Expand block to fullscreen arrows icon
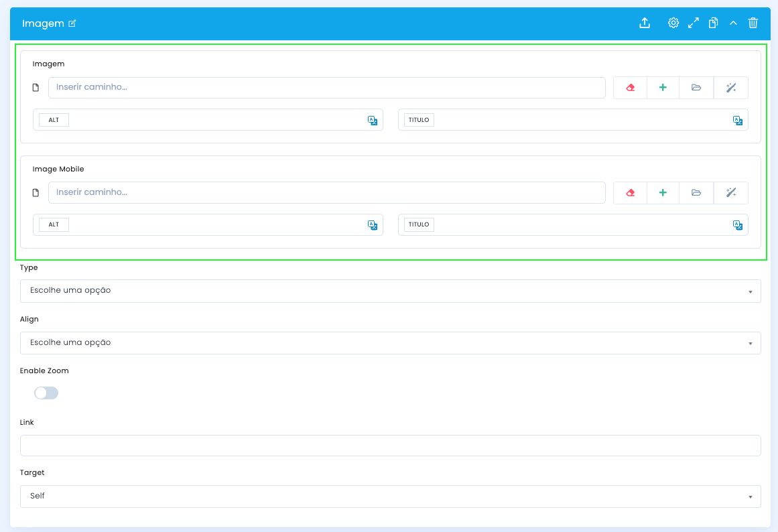Screen dimensions: 778x532 click(693, 23)
